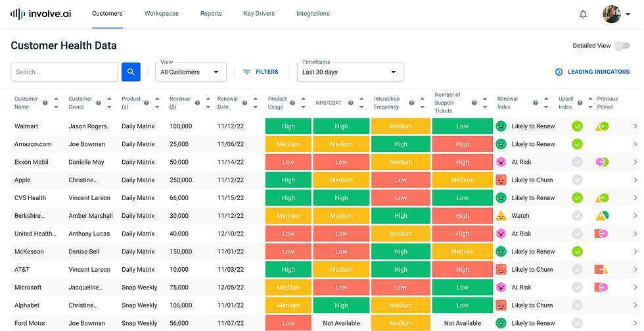This screenshot has width=644, height=331.
Task: Click Walmart's green smiley renewal icon
Action: click(501, 126)
